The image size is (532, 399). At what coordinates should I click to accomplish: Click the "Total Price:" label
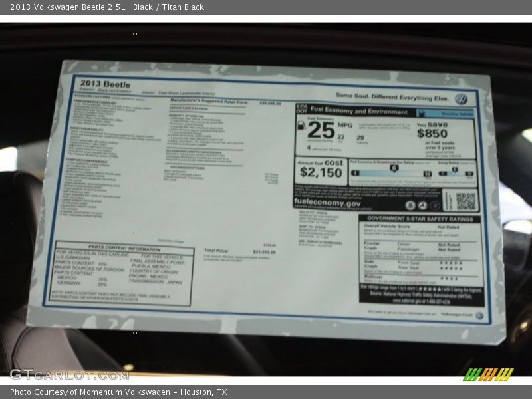click(x=216, y=251)
